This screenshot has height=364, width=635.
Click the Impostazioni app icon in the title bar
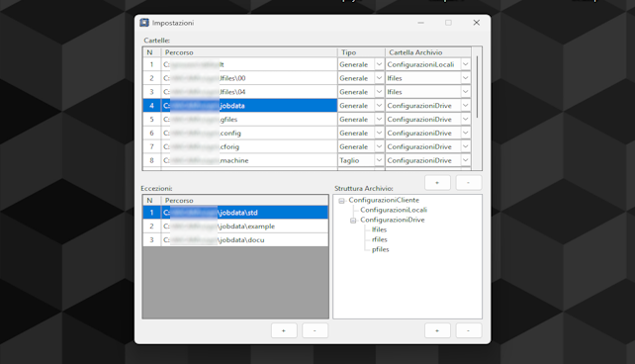[144, 23]
